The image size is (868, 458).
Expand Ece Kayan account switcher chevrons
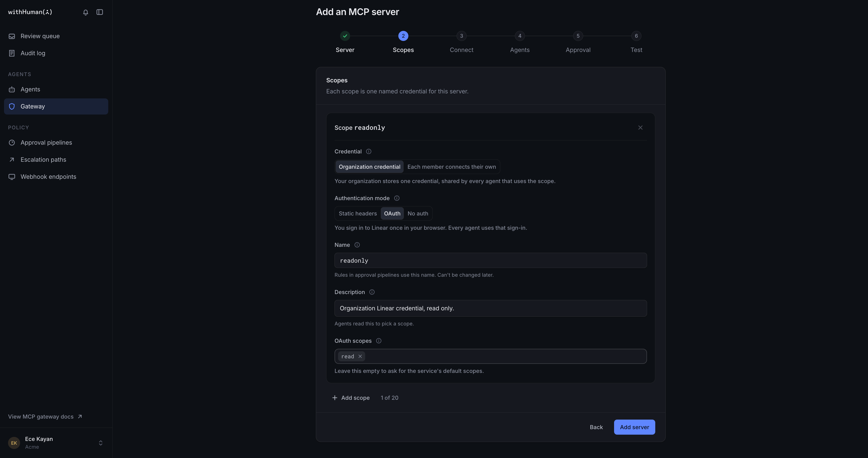[x=100, y=443]
